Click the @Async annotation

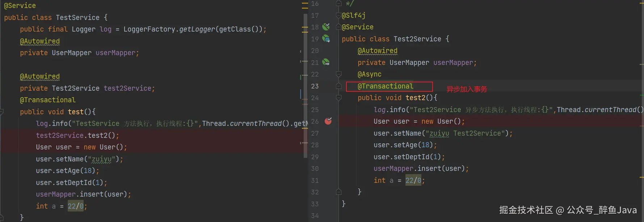point(370,74)
